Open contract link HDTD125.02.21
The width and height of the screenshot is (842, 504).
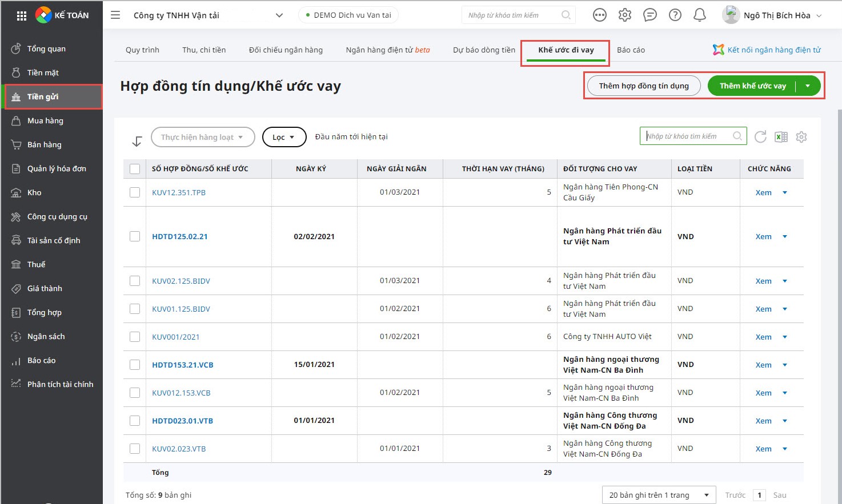click(x=180, y=236)
